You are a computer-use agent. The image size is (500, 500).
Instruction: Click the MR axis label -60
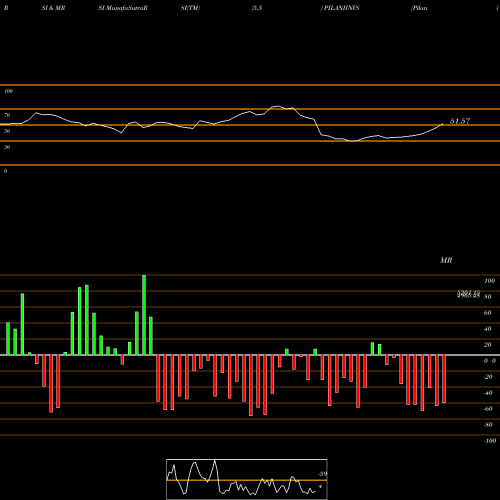tap(488, 409)
